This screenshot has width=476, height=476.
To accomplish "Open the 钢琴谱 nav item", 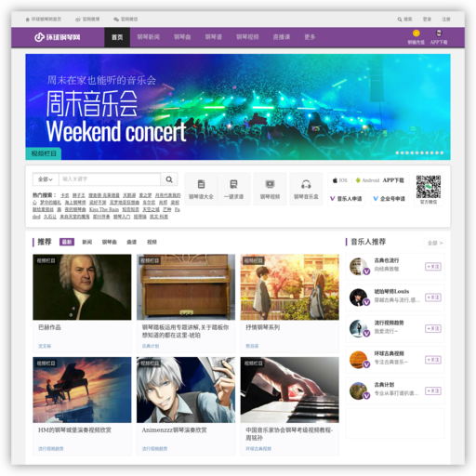I will (x=214, y=37).
